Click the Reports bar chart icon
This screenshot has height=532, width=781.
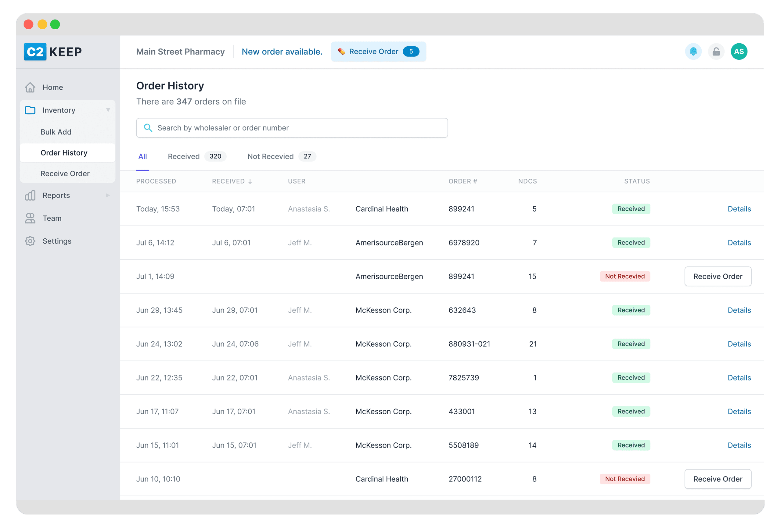[30, 195]
